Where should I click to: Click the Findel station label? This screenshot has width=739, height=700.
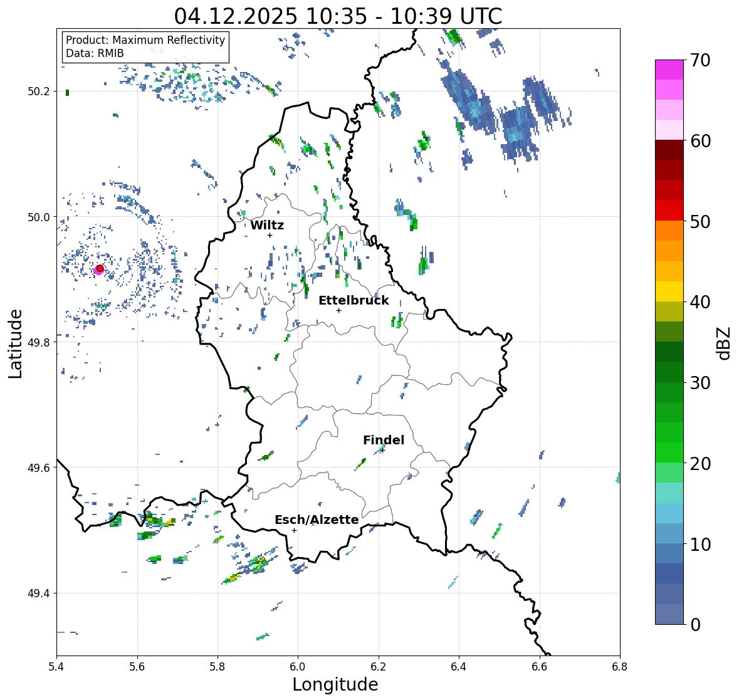coord(384,440)
